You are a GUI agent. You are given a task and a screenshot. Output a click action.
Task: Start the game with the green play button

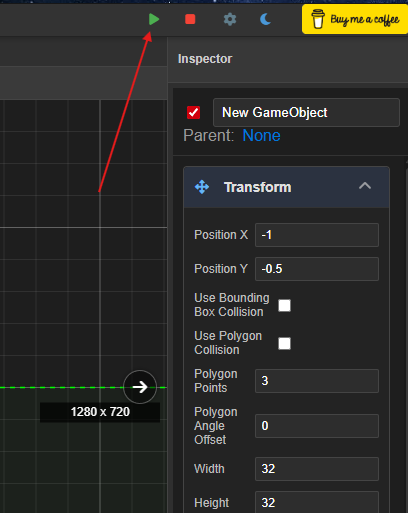(x=154, y=19)
